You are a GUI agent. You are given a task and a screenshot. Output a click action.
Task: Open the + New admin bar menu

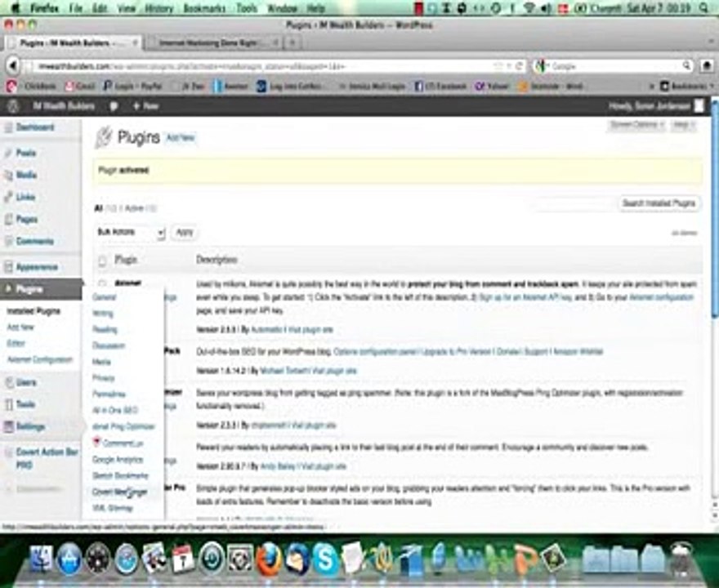pos(145,106)
